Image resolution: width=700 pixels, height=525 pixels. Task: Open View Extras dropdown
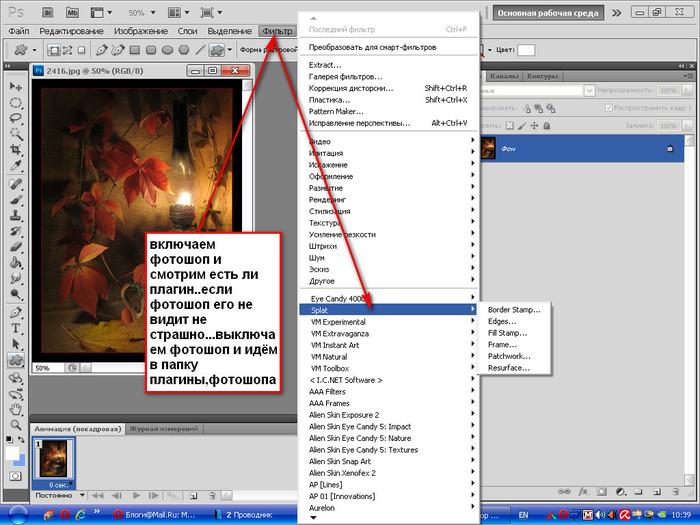tap(101, 13)
